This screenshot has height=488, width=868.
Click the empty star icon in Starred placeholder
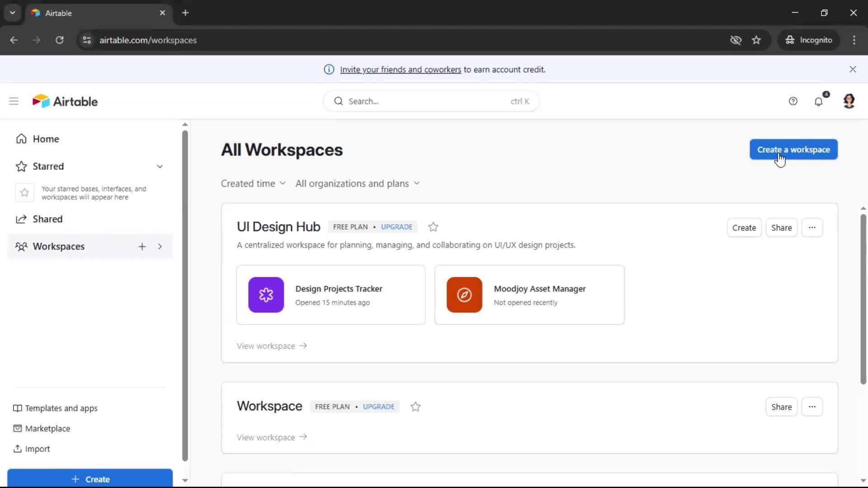(x=24, y=193)
